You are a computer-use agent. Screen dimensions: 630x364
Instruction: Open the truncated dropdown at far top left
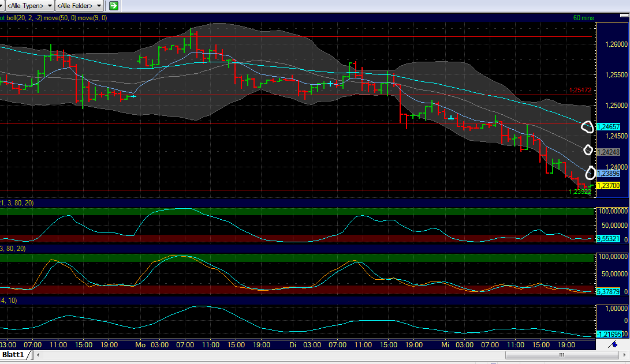(2, 6)
